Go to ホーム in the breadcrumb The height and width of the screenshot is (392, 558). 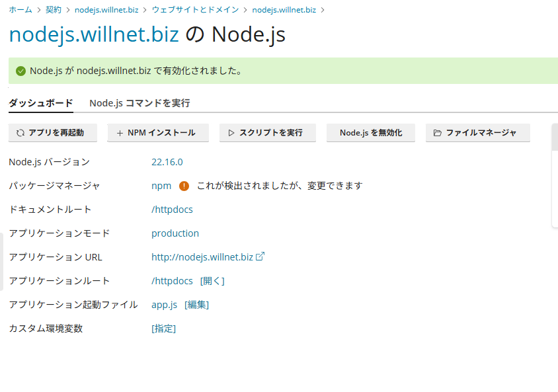[20, 10]
